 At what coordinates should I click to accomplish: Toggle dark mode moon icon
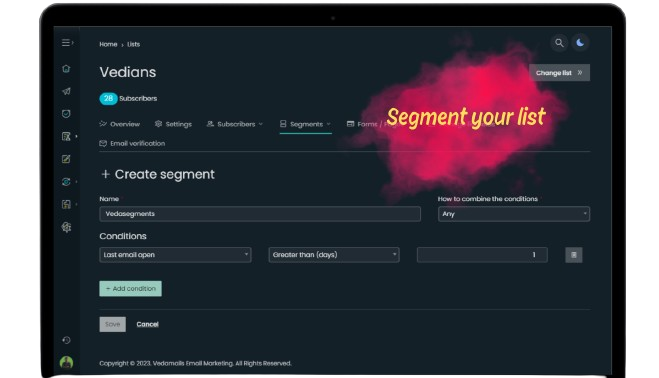pos(580,43)
